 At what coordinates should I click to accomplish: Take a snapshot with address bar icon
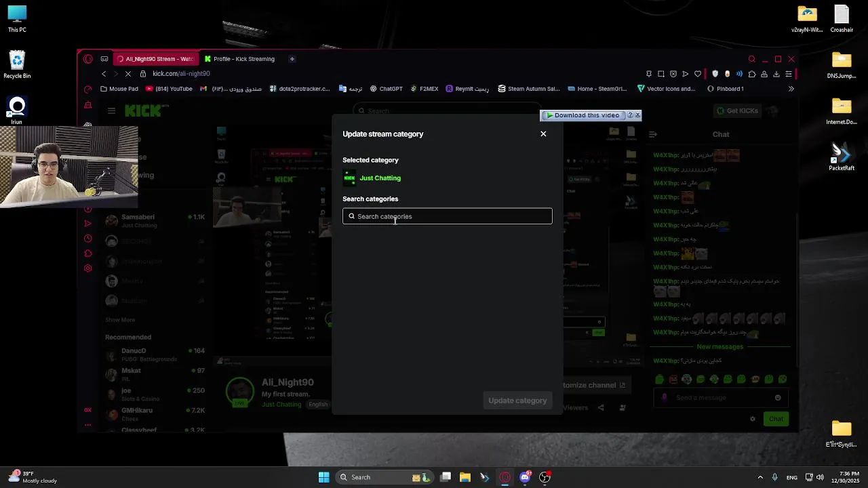pyautogui.click(x=661, y=74)
